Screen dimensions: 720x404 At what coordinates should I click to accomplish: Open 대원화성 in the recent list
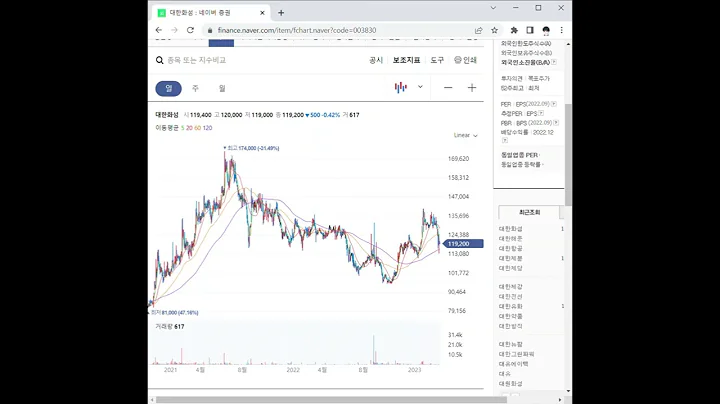pos(511,383)
